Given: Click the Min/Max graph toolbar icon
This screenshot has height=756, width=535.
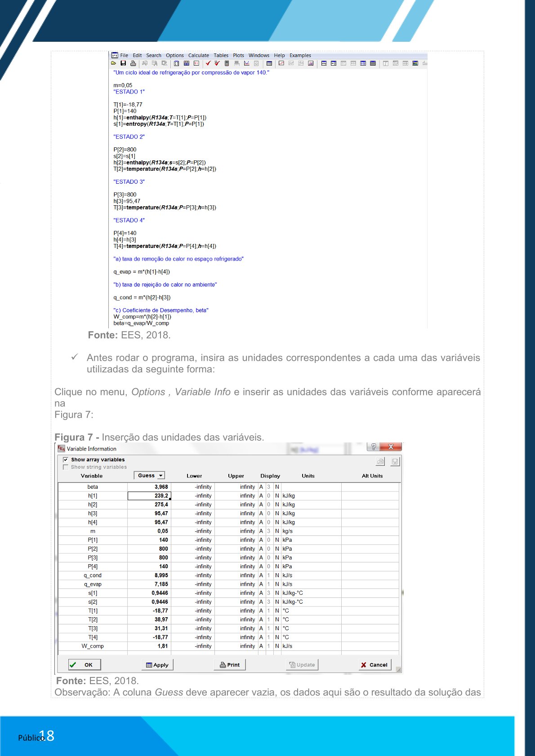Looking at the screenshot, I should tap(247, 63).
